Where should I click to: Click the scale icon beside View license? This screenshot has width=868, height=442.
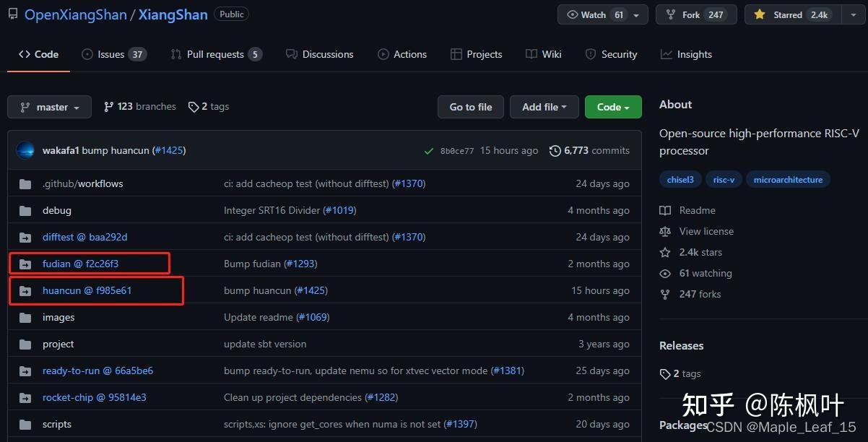[665, 231]
